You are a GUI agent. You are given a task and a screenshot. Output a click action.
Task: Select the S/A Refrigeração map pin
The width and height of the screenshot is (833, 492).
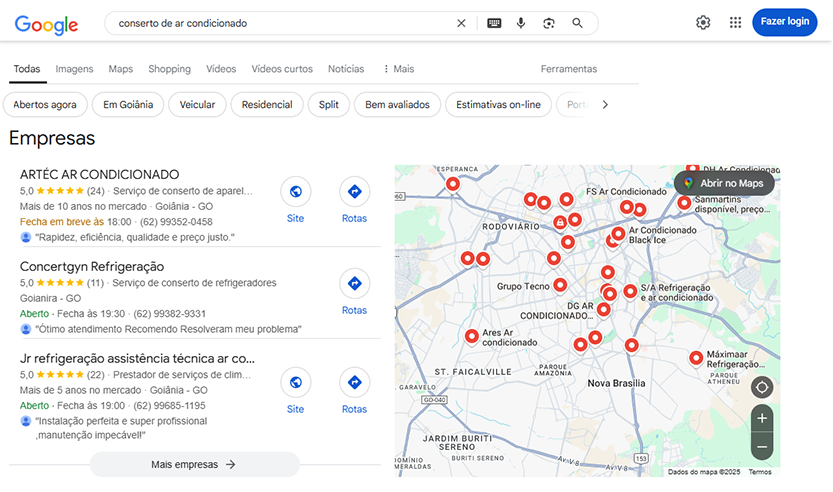(630, 291)
